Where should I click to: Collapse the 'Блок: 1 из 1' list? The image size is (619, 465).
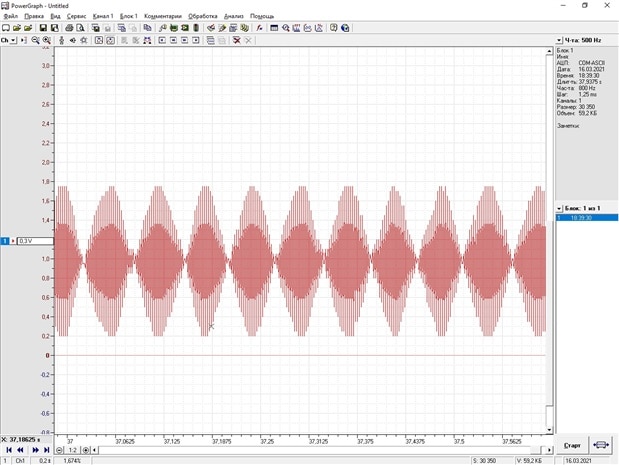click(x=560, y=208)
